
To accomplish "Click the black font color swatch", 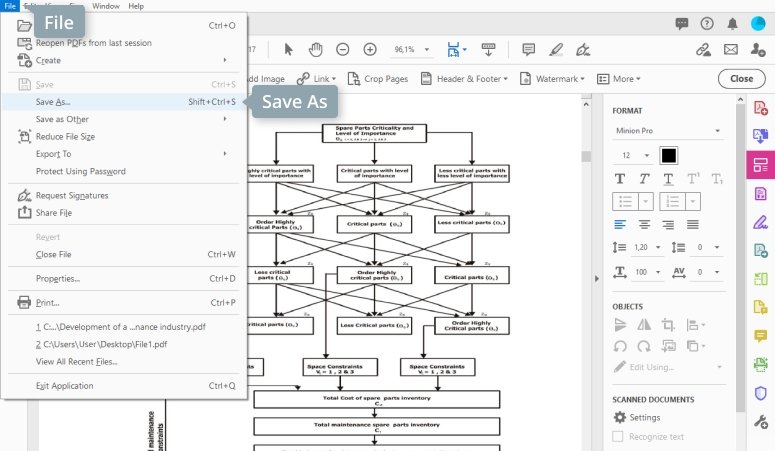I will (x=668, y=155).
